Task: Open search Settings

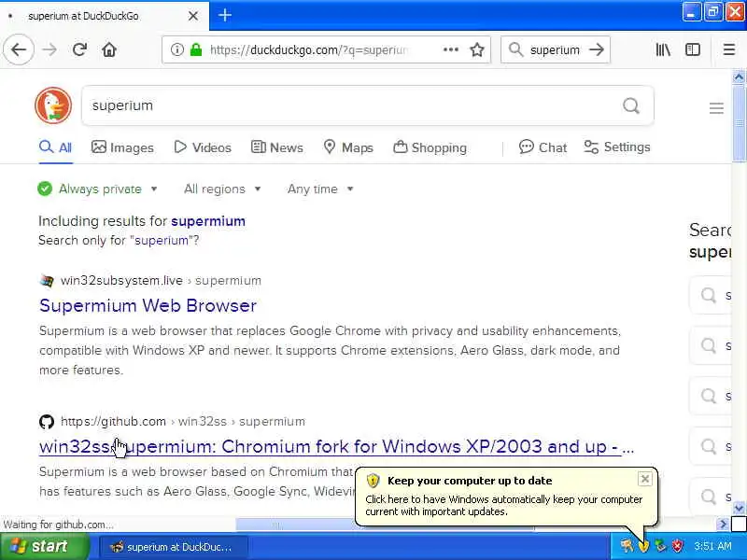Action: tap(617, 147)
